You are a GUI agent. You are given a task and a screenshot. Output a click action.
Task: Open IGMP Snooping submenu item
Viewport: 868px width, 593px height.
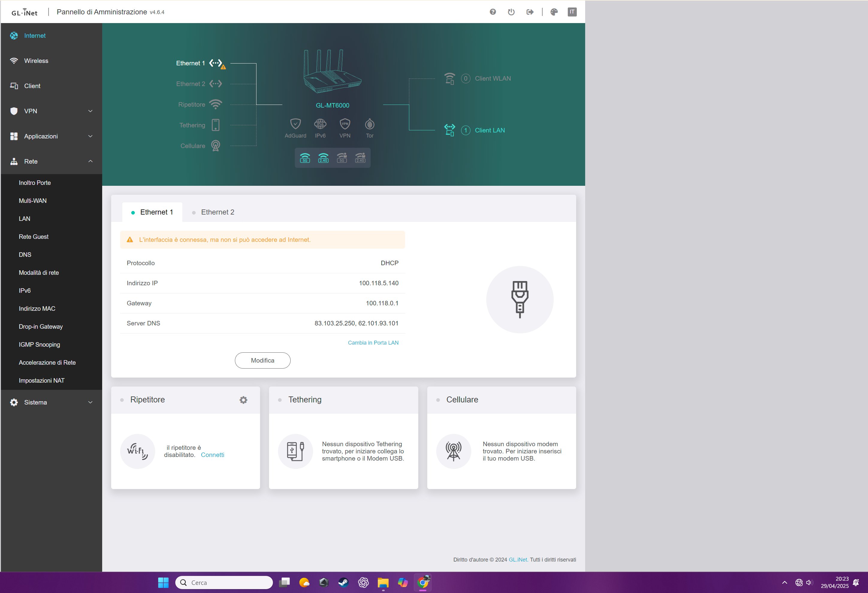(51, 344)
